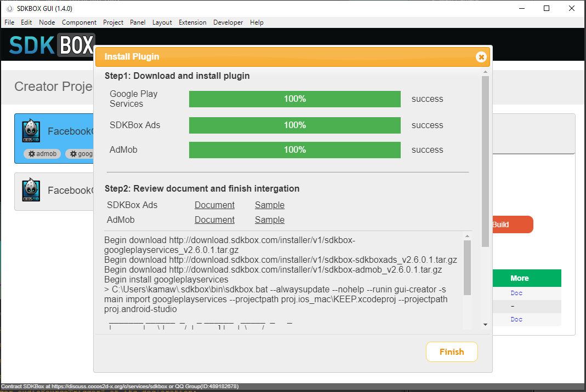This screenshot has height=392, width=586.
Task: Open the File menu
Action: 9,22
